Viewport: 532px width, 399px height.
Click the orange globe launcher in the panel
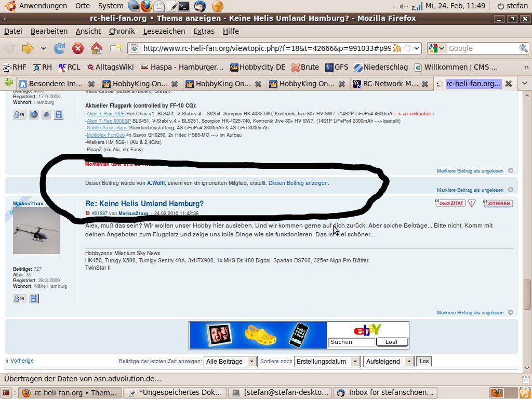218,6
